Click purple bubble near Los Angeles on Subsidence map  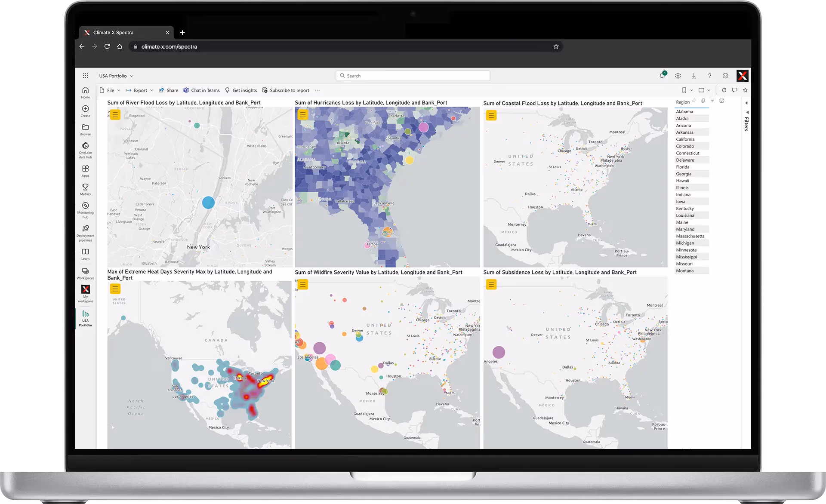(x=499, y=352)
